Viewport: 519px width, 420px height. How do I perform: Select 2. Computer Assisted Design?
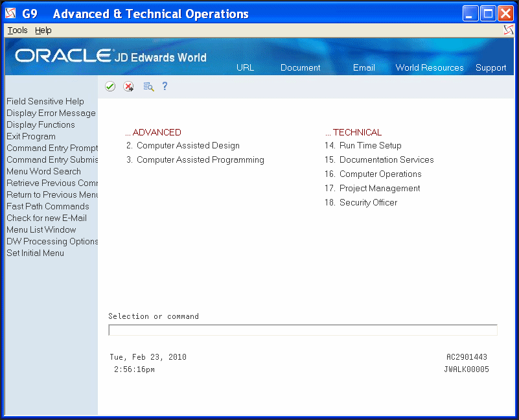point(183,145)
